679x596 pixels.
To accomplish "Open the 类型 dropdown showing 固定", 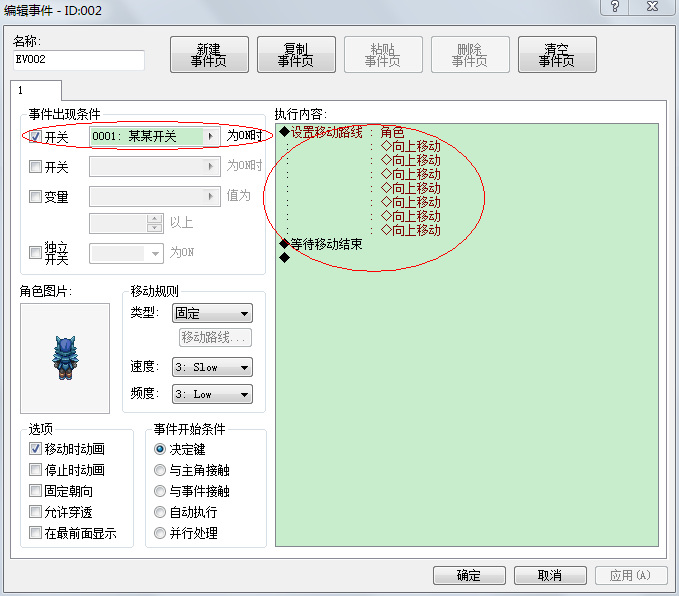I will 212,313.
